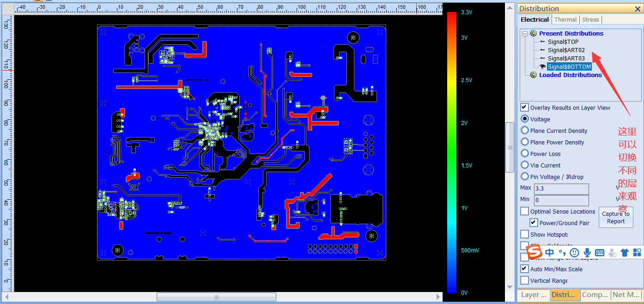This screenshot has width=644, height=304.
Task: Click the 3.3V label on legend
Action: click(467, 12)
